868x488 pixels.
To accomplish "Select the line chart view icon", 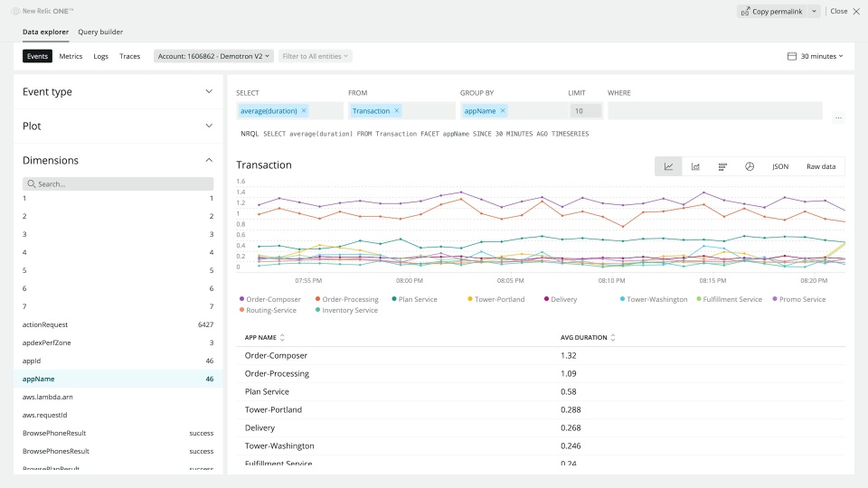I will [668, 166].
